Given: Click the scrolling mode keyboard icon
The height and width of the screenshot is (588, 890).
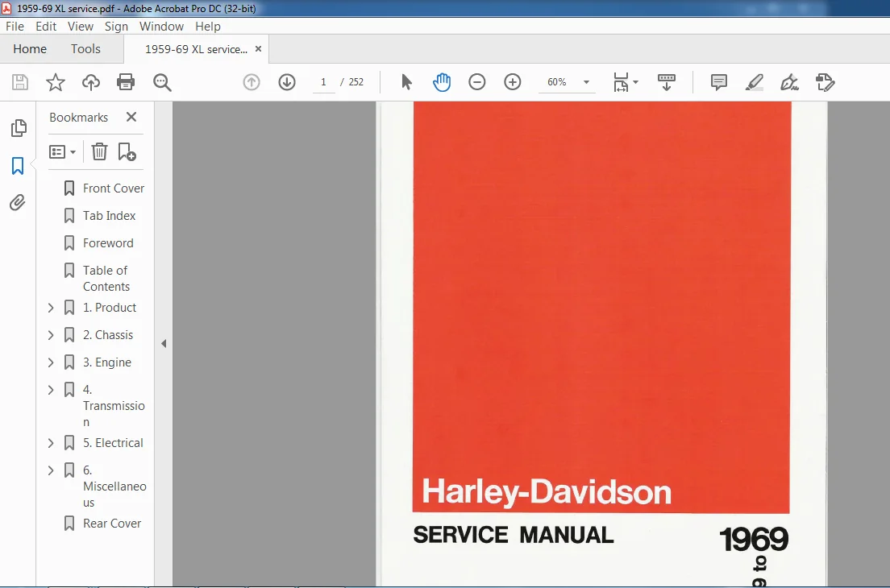Looking at the screenshot, I should pyautogui.click(x=667, y=82).
